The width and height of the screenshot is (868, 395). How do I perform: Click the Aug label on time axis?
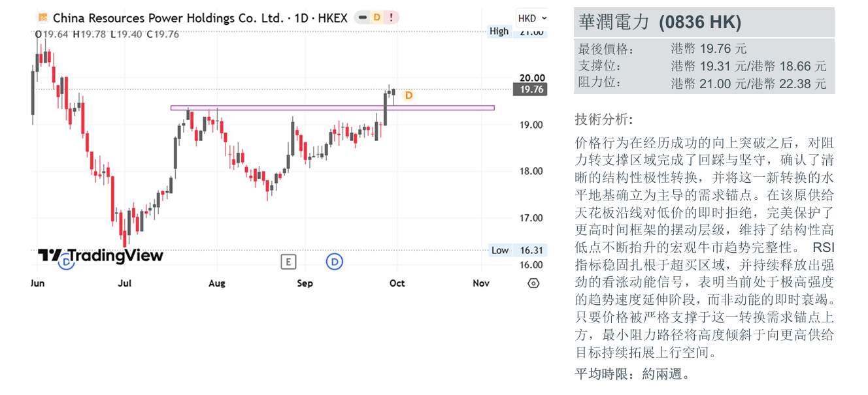pyautogui.click(x=216, y=283)
